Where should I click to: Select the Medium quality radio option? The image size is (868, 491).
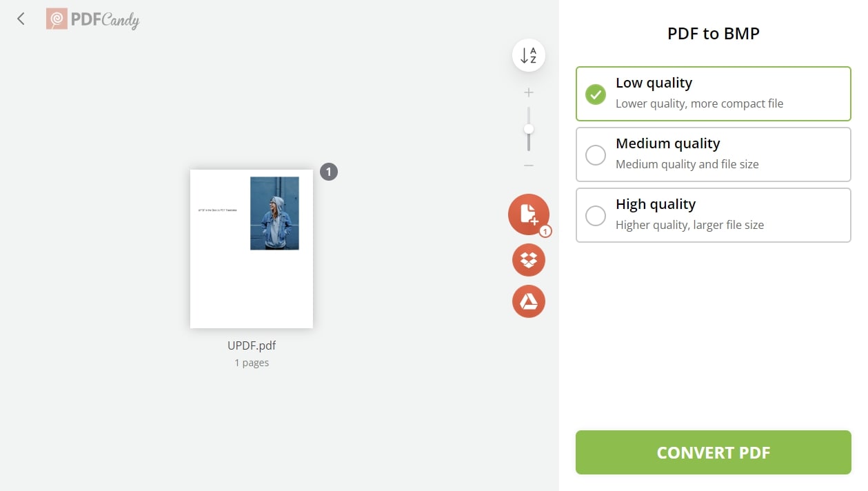[596, 154]
